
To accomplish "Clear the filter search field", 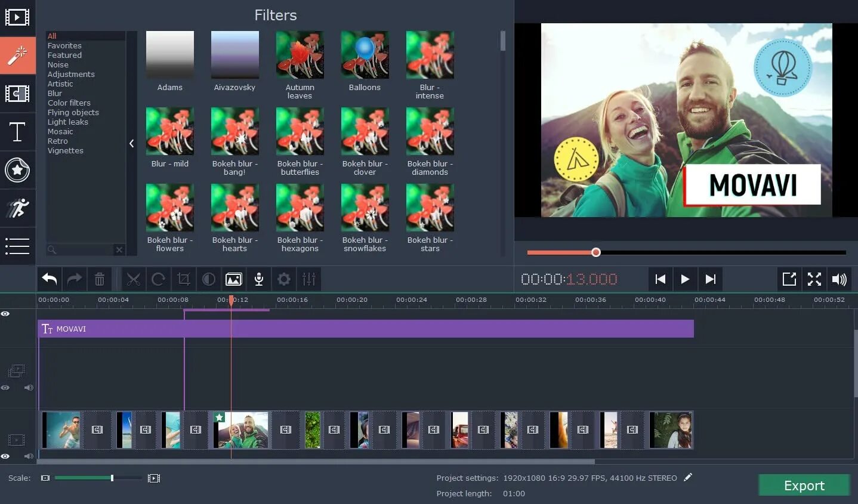I will point(119,250).
